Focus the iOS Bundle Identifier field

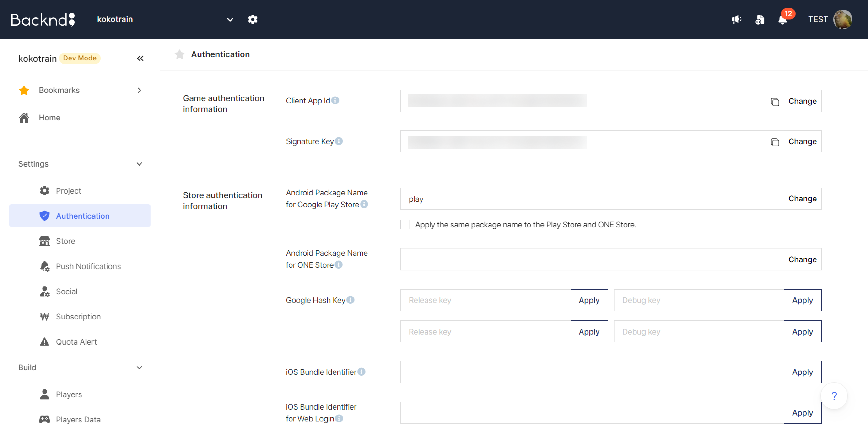[x=592, y=372]
